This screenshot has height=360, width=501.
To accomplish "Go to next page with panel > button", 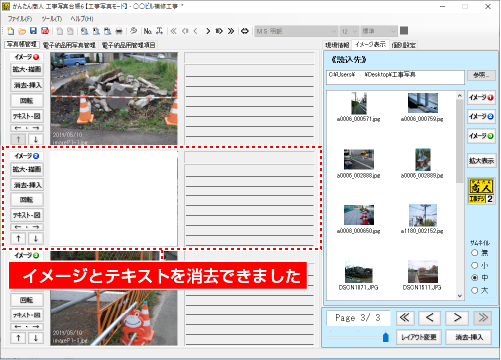I will pos(457,318).
